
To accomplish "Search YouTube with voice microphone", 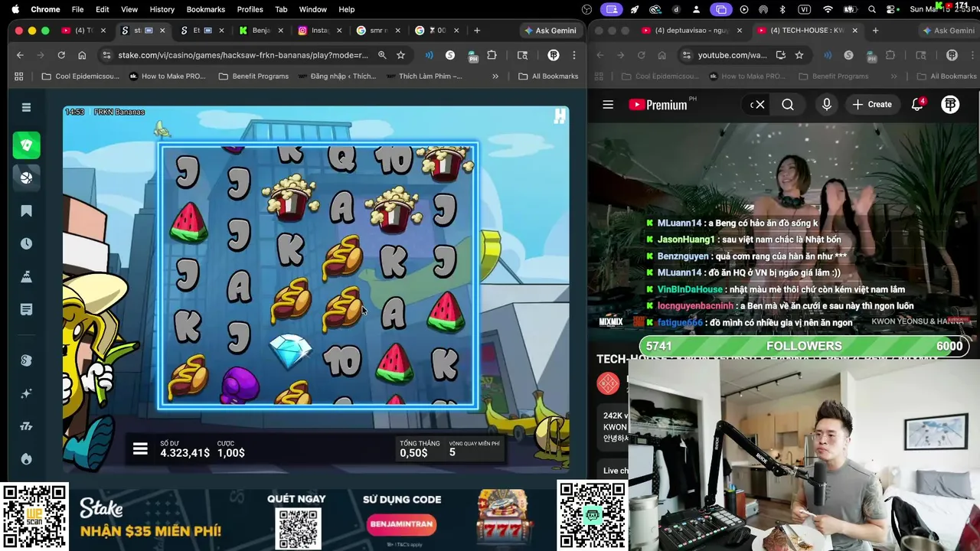I will coord(826,105).
